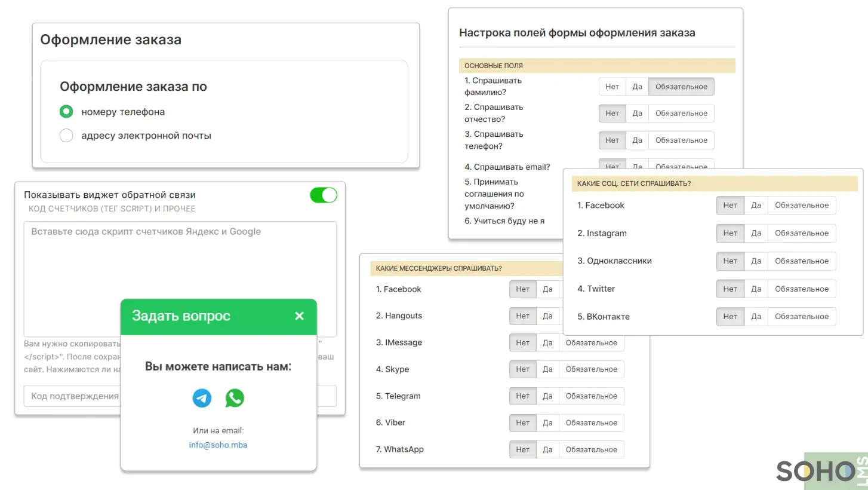The height and width of the screenshot is (490, 868).
Task: Set 'Спрашивать телефон?' to Да
Action: point(637,140)
